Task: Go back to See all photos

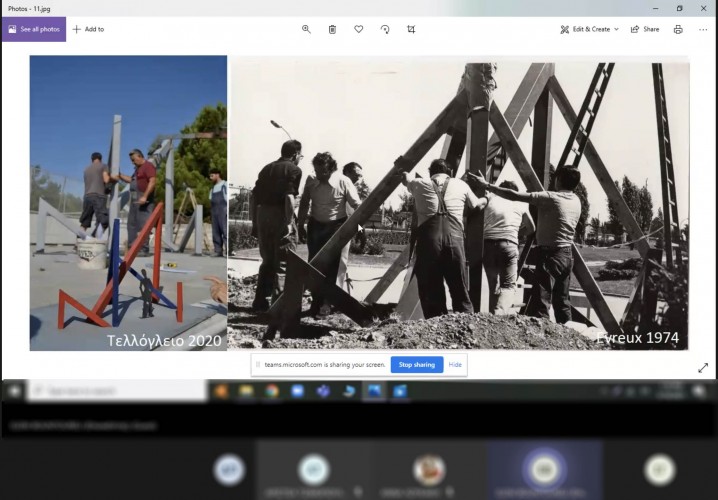Action: coord(33,29)
